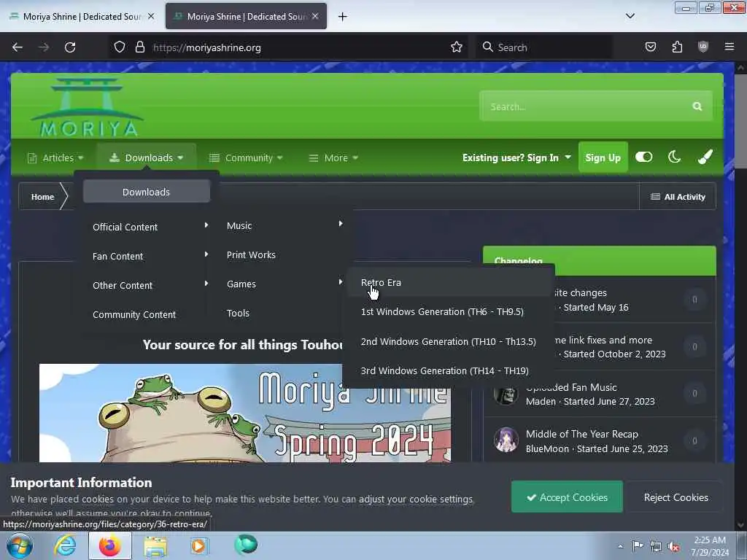Viewport: 747px width, 560px height.
Task: Open the Windows Start button
Action: coord(20,545)
